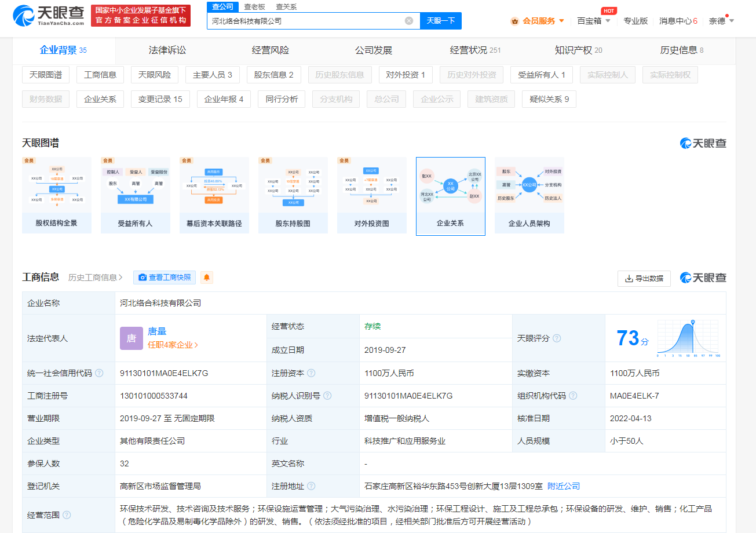Open the 经营风险 tab
The height and width of the screenshot is (533, 756).
click(x=271, y=50)
